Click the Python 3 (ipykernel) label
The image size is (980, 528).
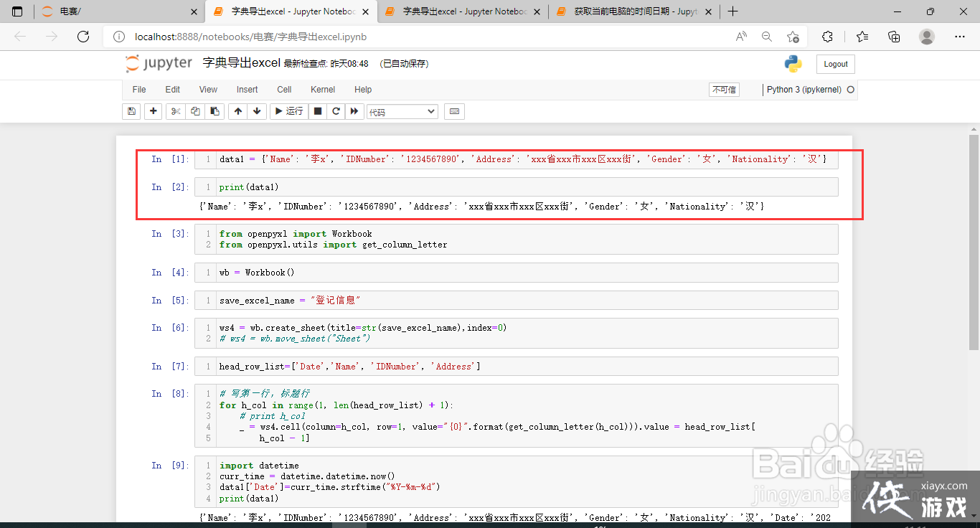pos(804,90)
